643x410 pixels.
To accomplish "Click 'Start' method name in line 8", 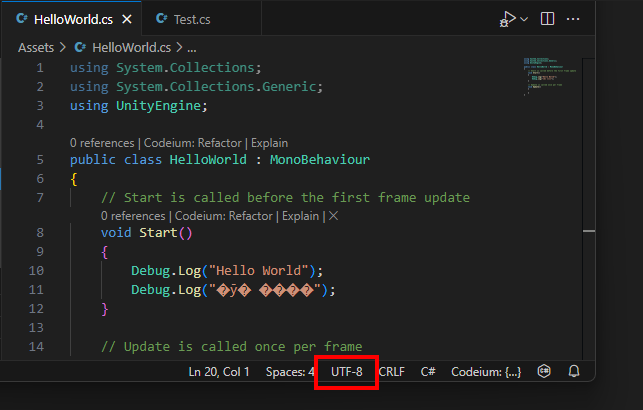I will [x=158, y=232].
